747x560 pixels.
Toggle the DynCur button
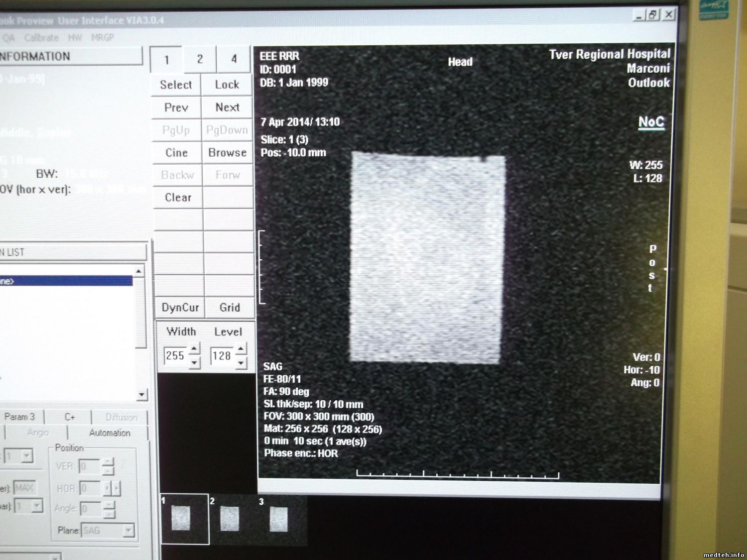[180, 308]
